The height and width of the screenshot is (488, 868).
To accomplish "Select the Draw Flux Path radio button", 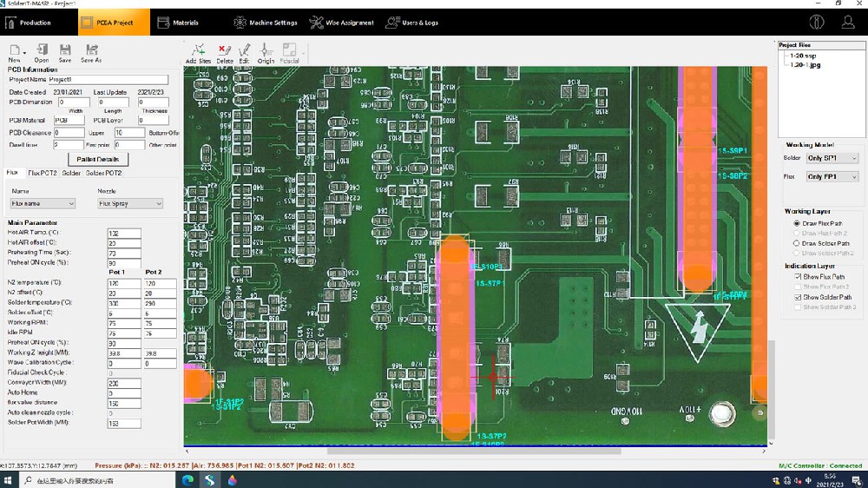I will (797, 223).
